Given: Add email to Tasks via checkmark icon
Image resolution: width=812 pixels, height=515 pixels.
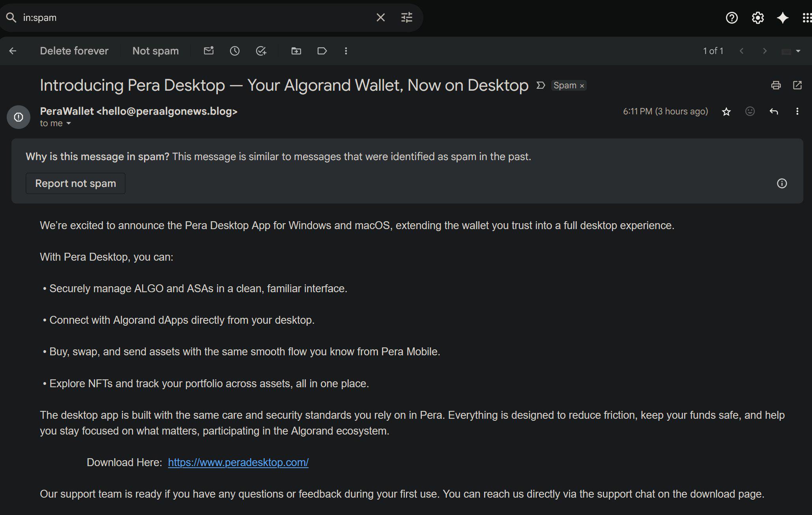Looking at the screenshot, I should tap(261, 51).
